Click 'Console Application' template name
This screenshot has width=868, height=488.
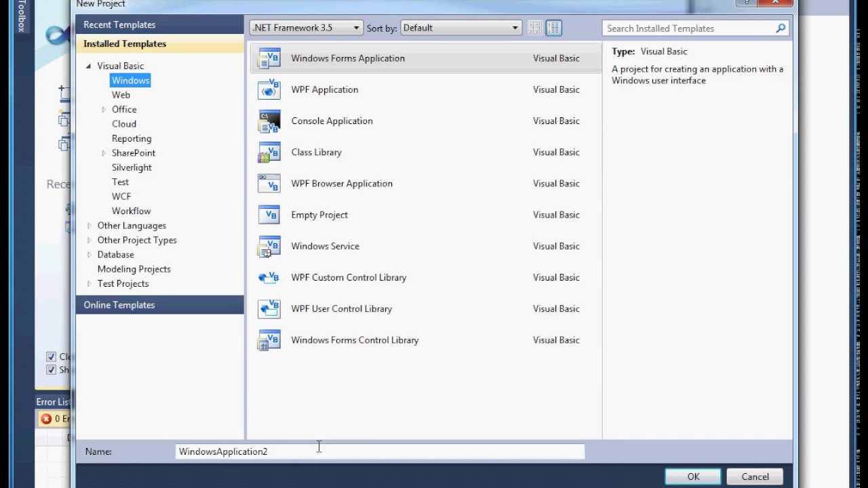(332, 121)
